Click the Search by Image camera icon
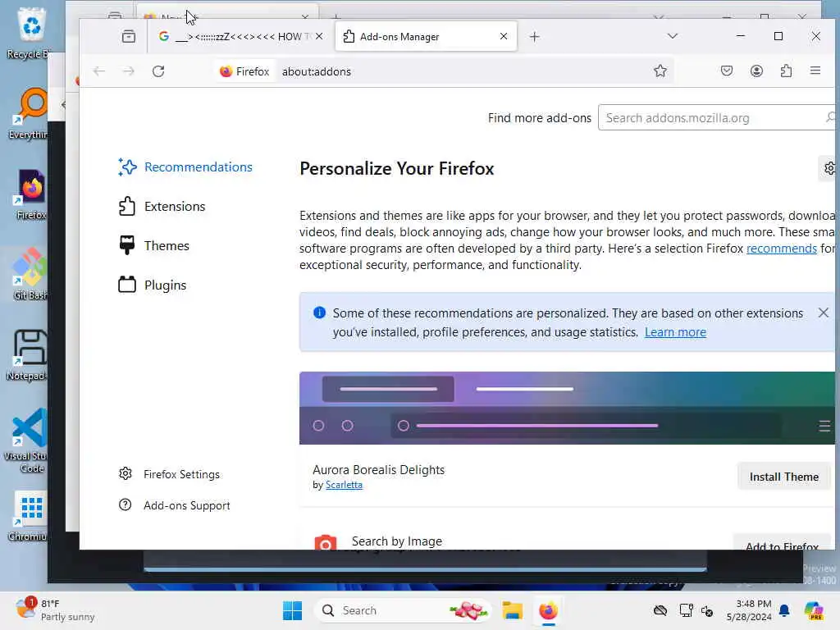 tap(325, 542)
